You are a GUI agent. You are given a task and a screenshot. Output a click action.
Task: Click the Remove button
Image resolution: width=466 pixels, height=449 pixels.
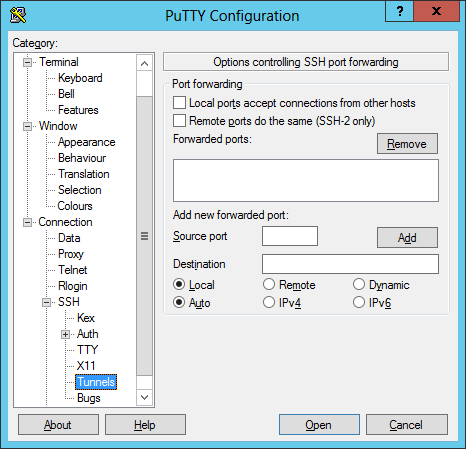coord(407,144)
